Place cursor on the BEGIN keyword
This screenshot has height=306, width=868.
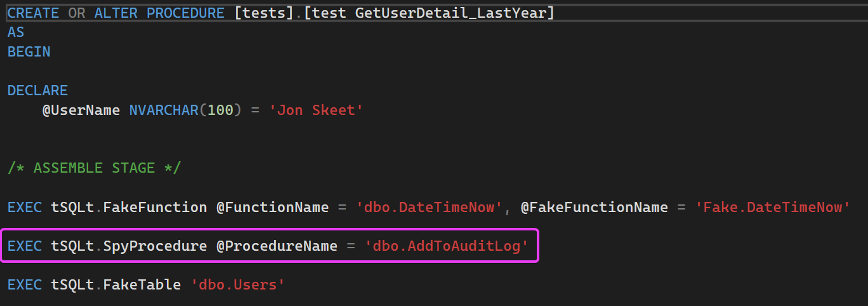[x=29, y=52]
